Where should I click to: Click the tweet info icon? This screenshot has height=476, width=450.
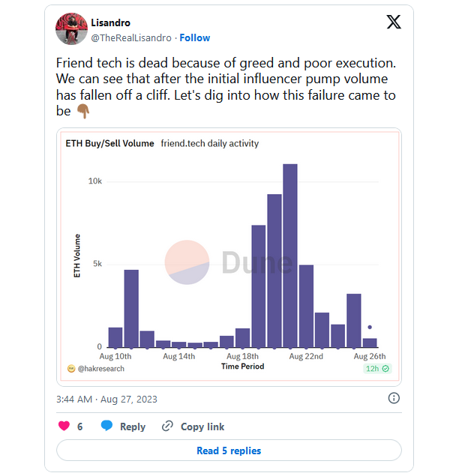[394, 398]
